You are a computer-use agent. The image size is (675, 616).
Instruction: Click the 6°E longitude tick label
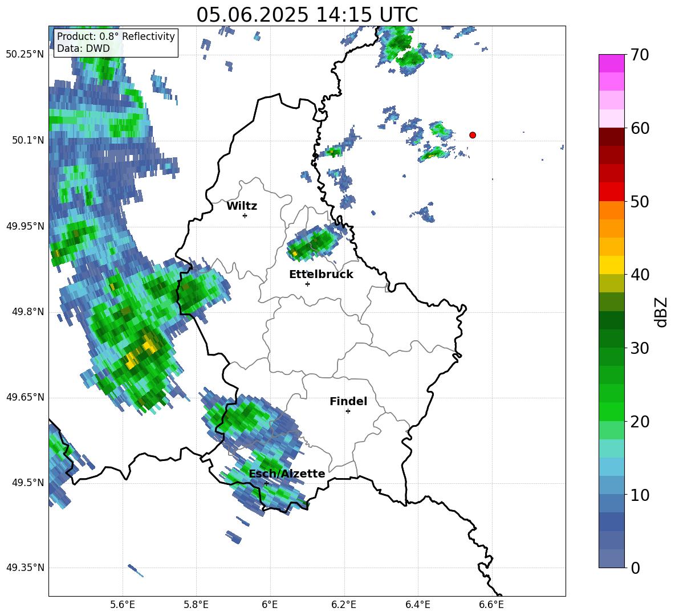click(x=270, y=605)
